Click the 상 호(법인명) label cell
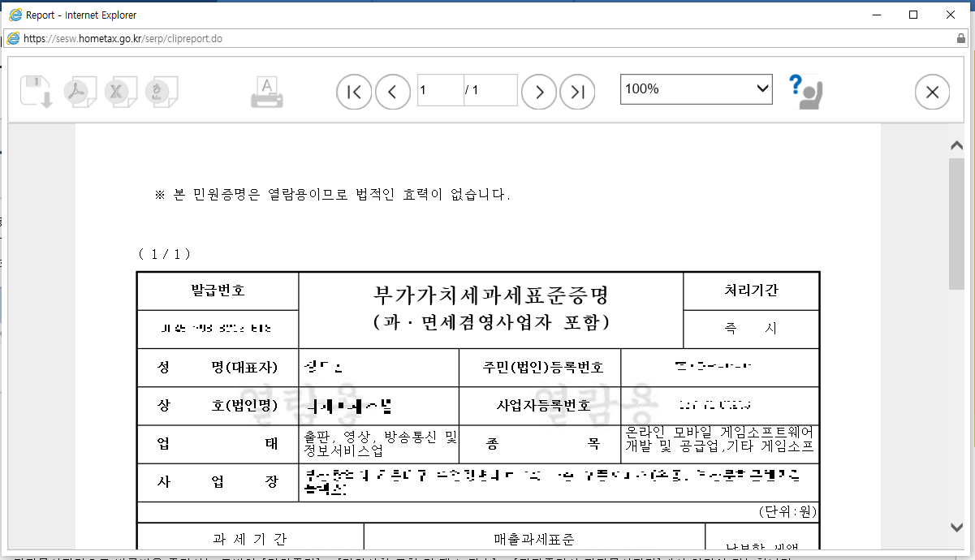The width and height of the screenshot is (975, 560). pyautogui.click(x=218, y=406)
